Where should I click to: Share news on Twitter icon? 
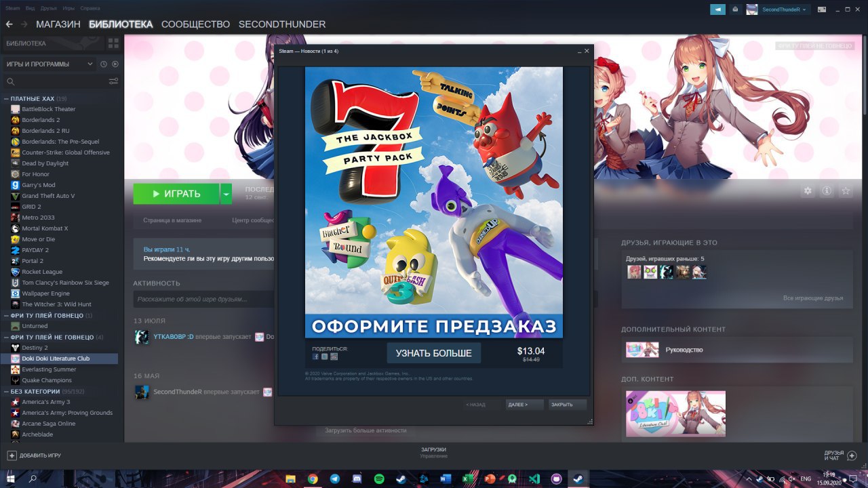(x=325, y=357)
